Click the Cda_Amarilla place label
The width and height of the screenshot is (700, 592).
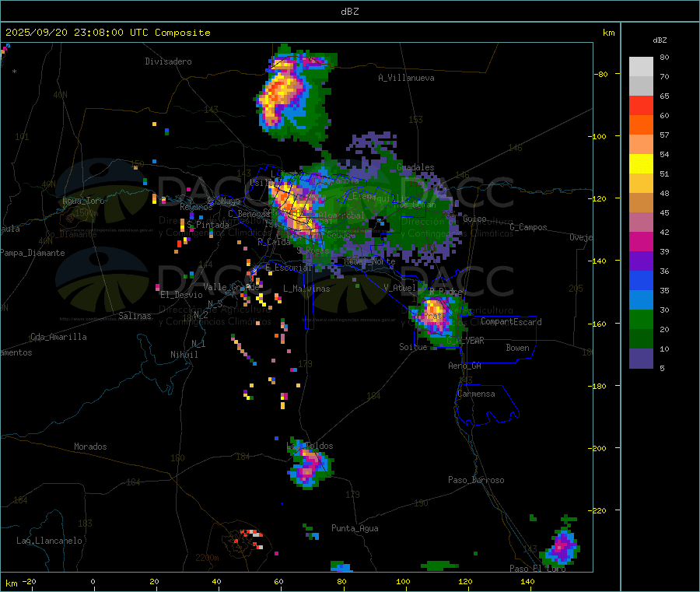(x=58, y=337)
